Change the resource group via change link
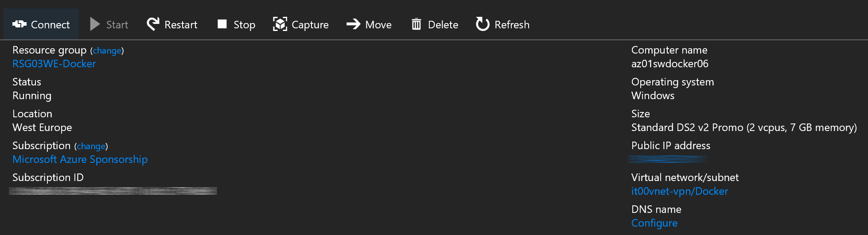The image size is (868, 235). 107,50
